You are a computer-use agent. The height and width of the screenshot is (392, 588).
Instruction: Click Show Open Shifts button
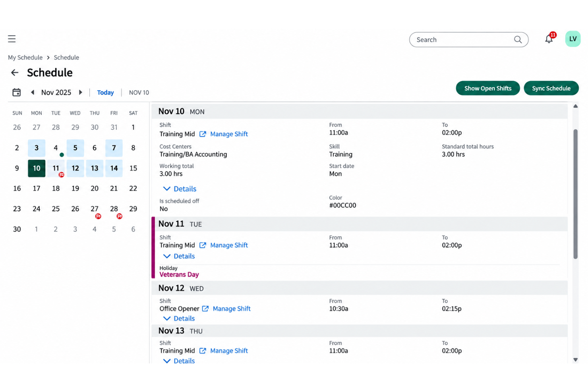tap(487, 88)
